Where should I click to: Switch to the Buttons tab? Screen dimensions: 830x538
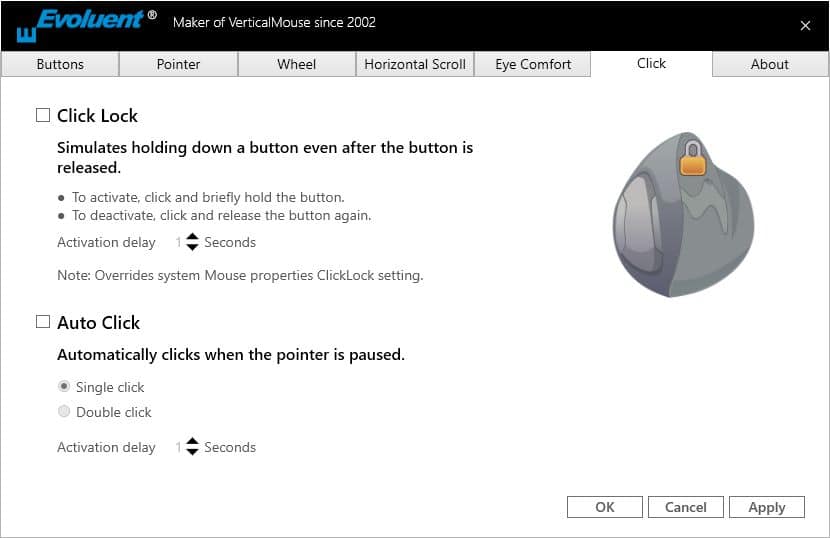pyautogui.click(x=60, y=64)
